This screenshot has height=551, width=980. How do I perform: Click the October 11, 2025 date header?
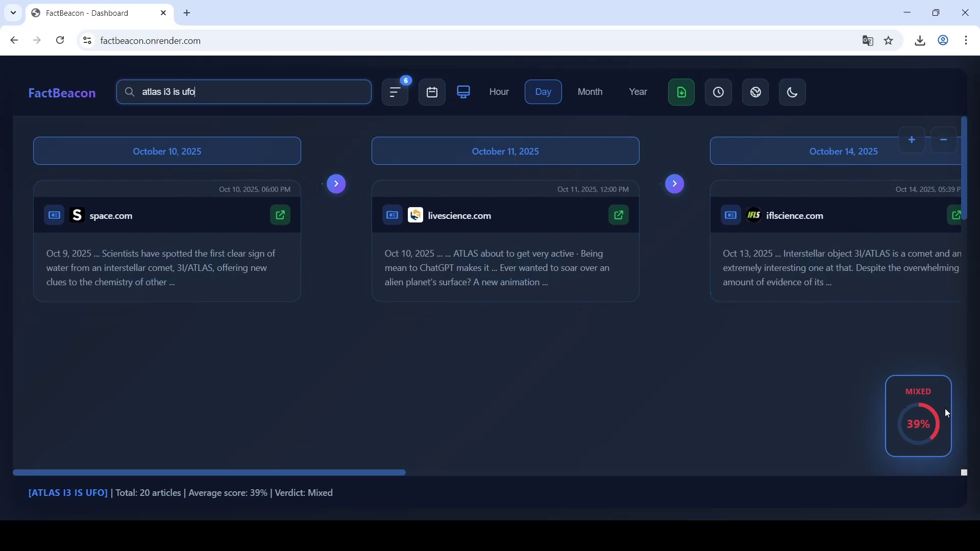pyautogui.click(x=505, y=152)
